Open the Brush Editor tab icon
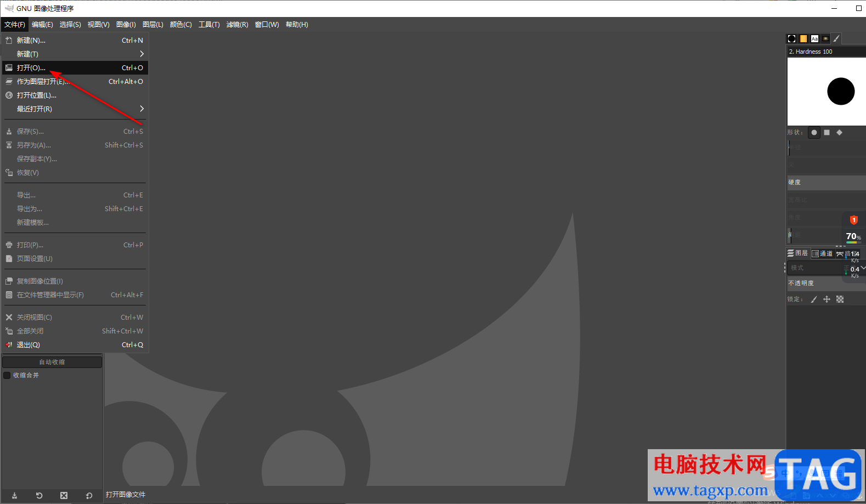 coord(836,38)
